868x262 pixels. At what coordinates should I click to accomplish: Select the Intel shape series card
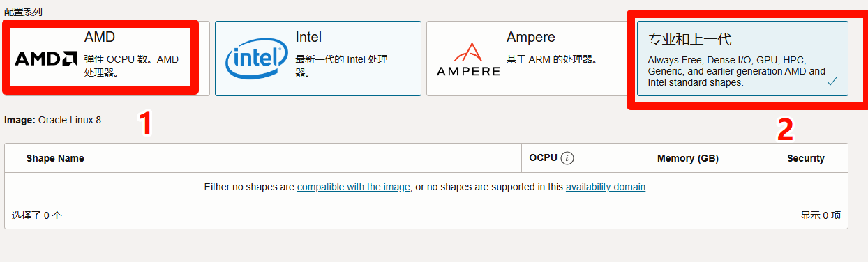pyautogui.click(x=318, y=59)
